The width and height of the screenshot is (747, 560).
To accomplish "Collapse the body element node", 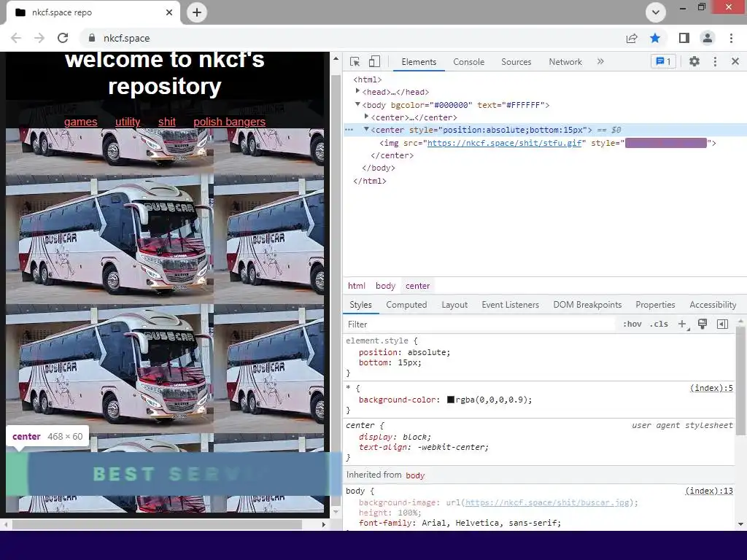I will (357, 104).
